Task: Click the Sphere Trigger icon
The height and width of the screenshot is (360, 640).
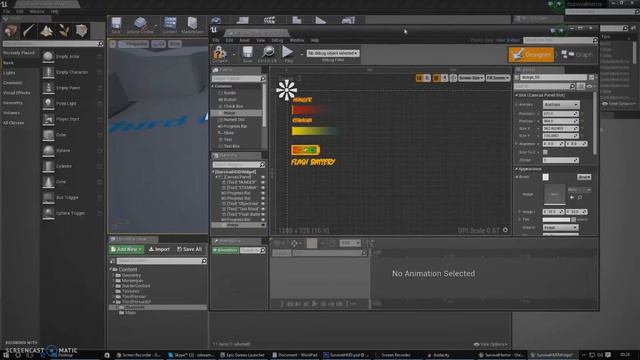Action: 48,213
